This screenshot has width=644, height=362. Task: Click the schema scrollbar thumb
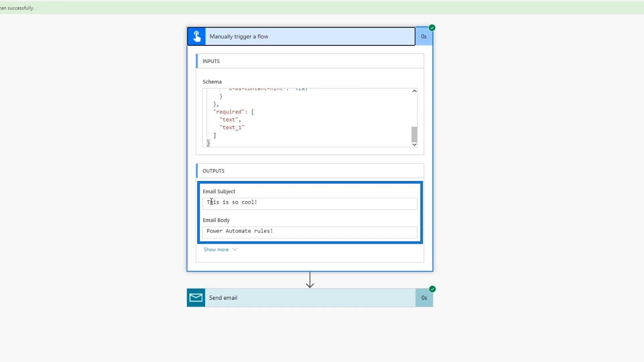click(414, 134)
